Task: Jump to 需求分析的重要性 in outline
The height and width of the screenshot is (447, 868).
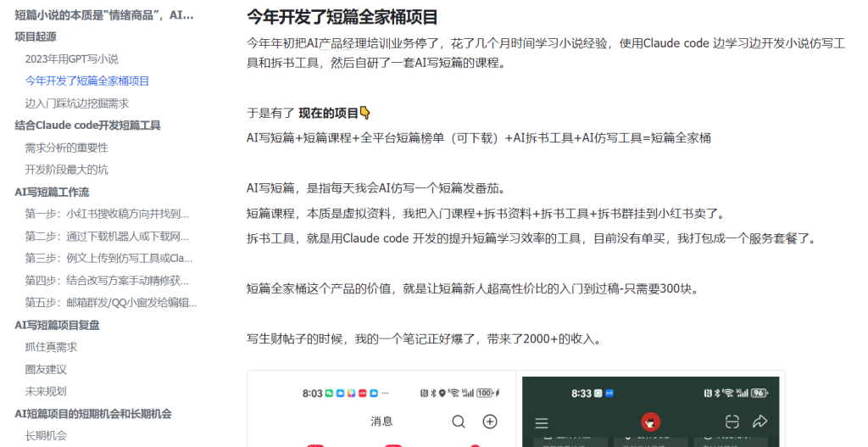Action: (66, 148)
